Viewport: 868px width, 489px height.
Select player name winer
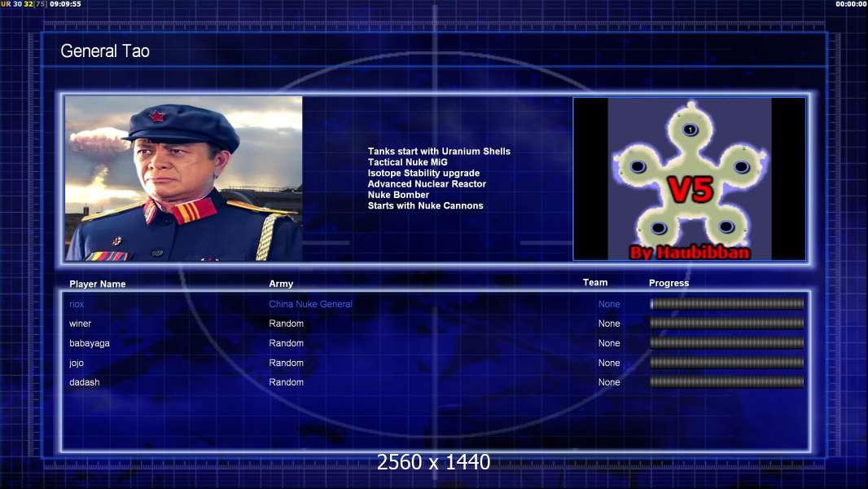coord(80,324)
